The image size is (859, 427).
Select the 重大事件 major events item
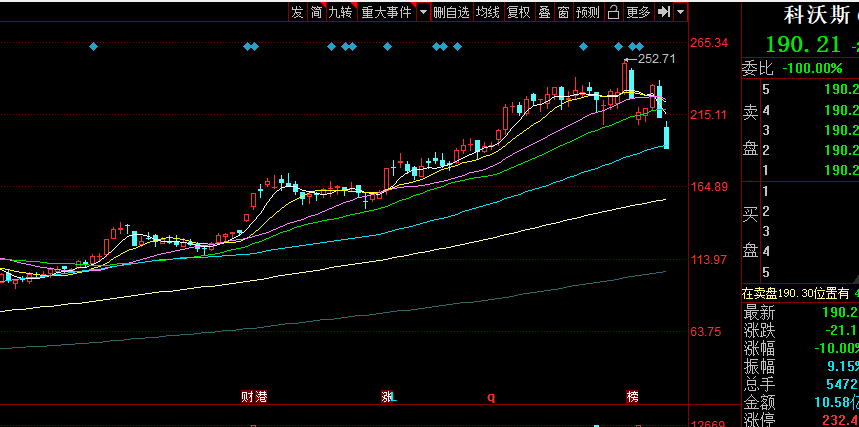coord(386,12)
